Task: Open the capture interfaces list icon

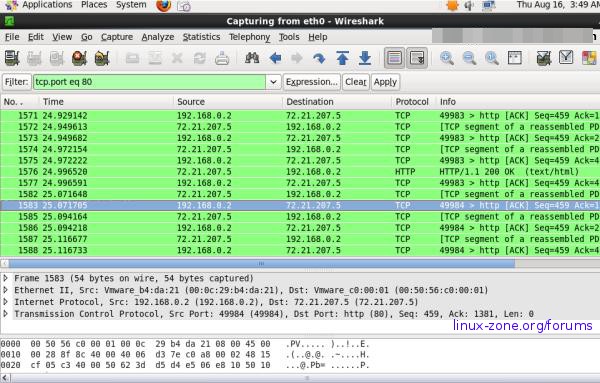Action: click(12, 59)
